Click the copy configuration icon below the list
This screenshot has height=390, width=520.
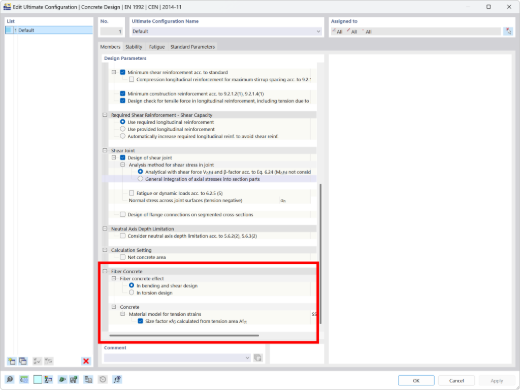click(23, 361)
